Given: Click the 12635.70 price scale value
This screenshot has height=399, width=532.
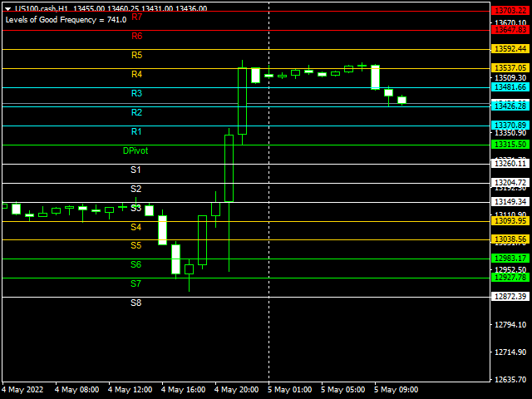Looking at the screenshot, I should tap(510, 379).
